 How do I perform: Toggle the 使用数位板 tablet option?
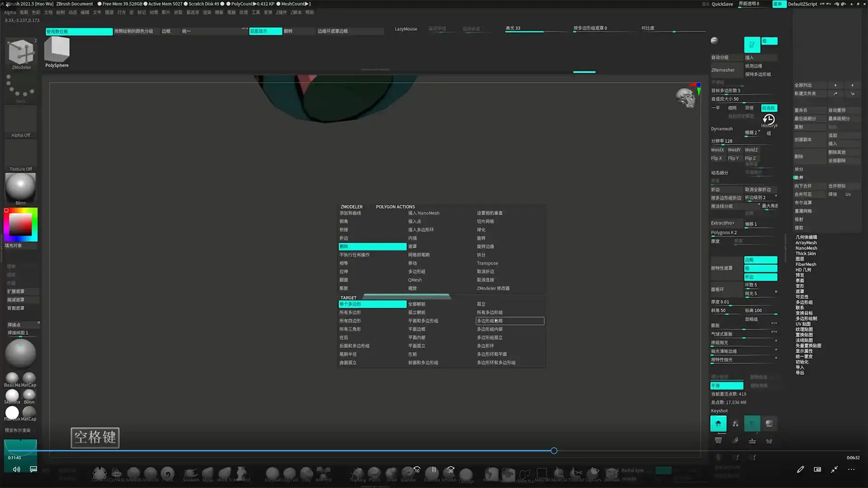coord(79,32)
